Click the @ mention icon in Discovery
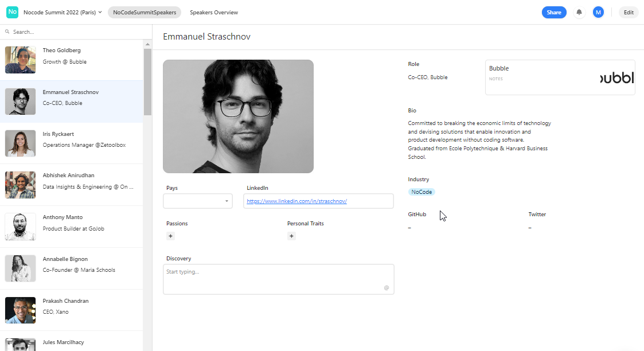The image size is (644, 351). (387, 287)
